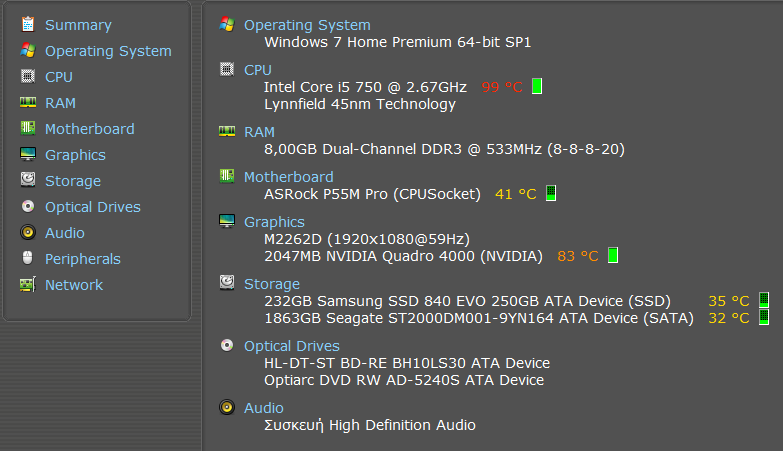Click the green CPU temperature indicator bar
The height and width of the screenshot is (451, 783).
(x=537, y=86)
